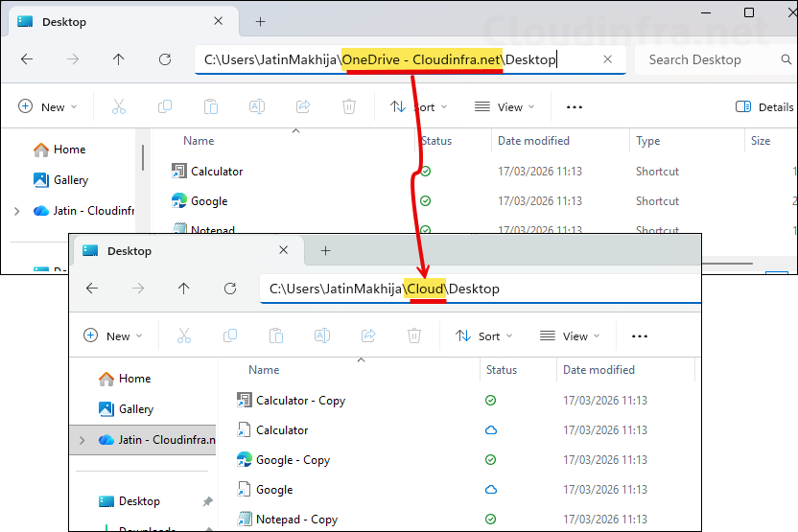The image size is (798, 532).
Task: Go up one folder in front window
Action: pos(184,289)
